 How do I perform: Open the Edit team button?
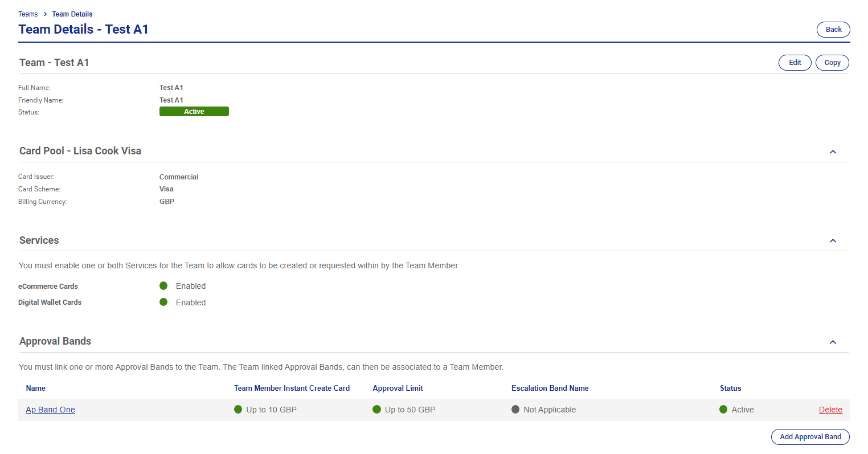[x=795, y=63]
